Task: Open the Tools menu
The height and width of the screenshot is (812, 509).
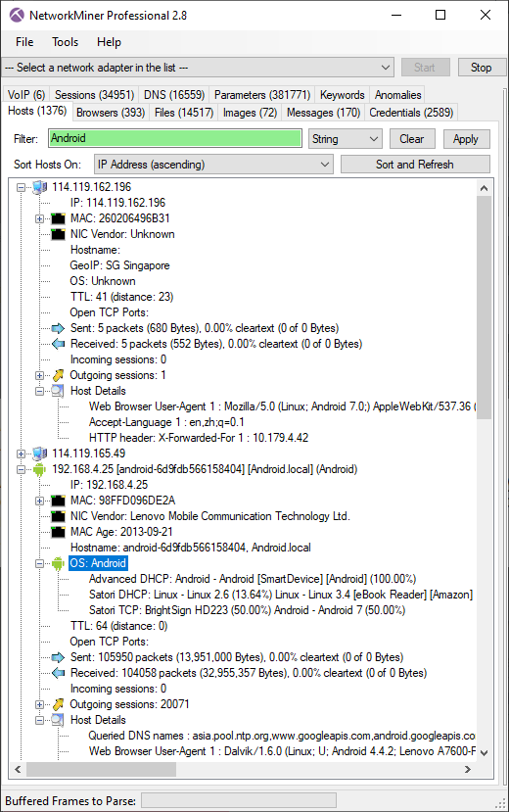Action: click(65, 42)
